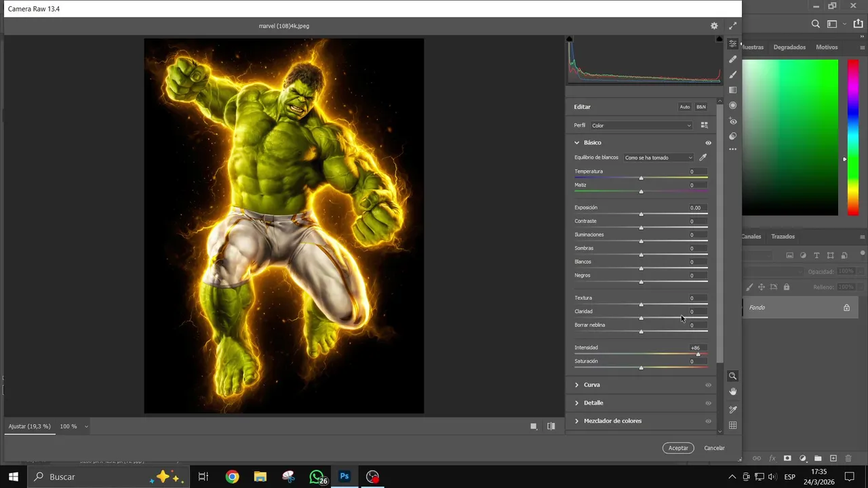Click the Cancelar button

[x=714, y=448]
